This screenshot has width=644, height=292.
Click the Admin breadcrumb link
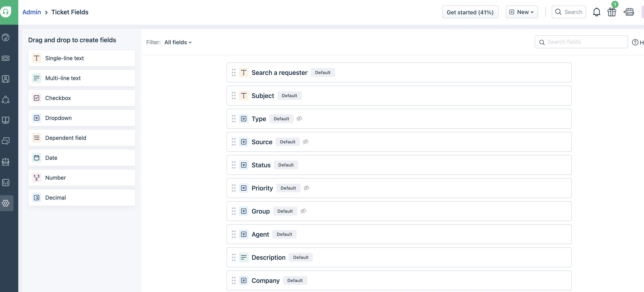[x=31, y=12]
